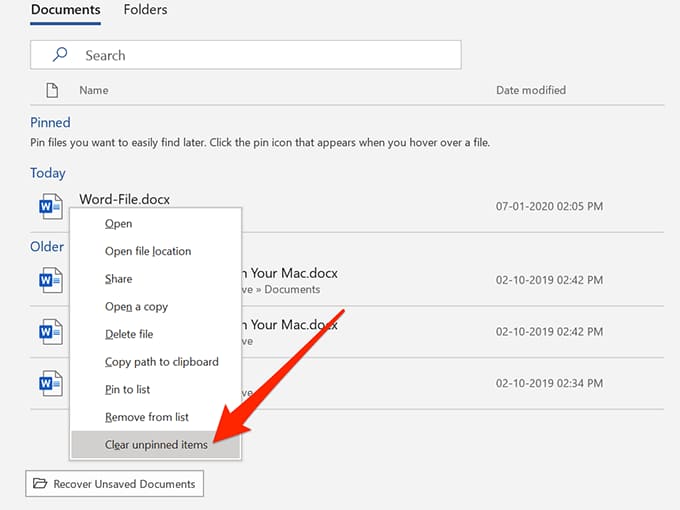Click the Word icon of the second Older file
This screenshot has width=680, height=510.
tap(50, 331)
